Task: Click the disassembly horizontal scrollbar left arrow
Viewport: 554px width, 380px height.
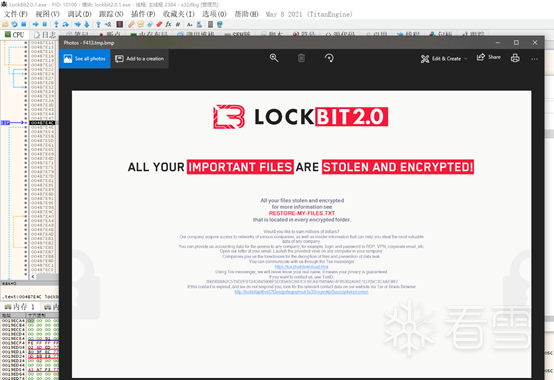Action: coord(33,277)
